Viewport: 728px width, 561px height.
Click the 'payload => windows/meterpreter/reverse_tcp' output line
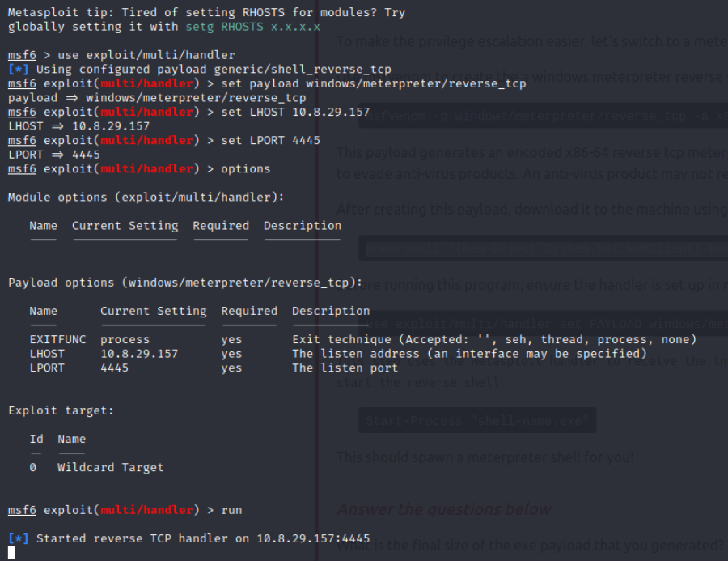click(x=157, y=98)
